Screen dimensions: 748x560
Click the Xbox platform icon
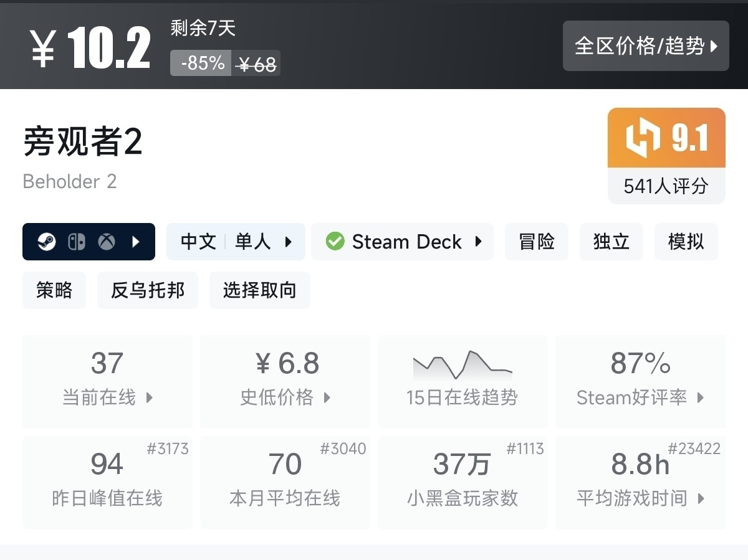coord(107,242)
